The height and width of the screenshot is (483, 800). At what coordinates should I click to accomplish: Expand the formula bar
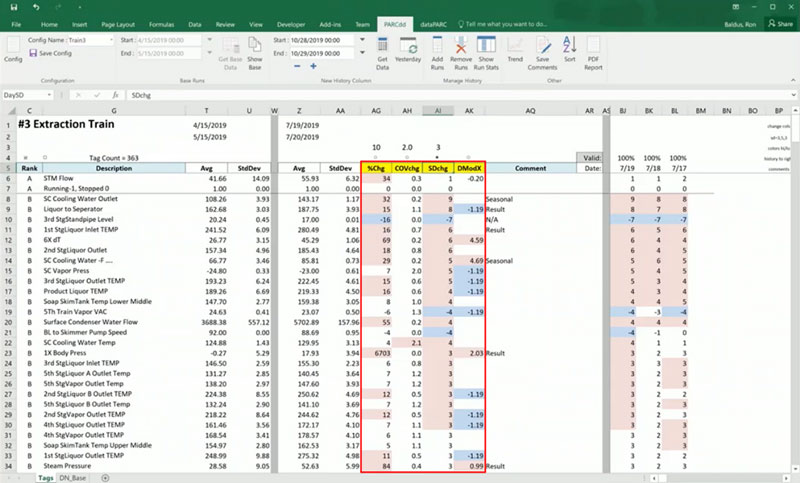coord(793,95)
